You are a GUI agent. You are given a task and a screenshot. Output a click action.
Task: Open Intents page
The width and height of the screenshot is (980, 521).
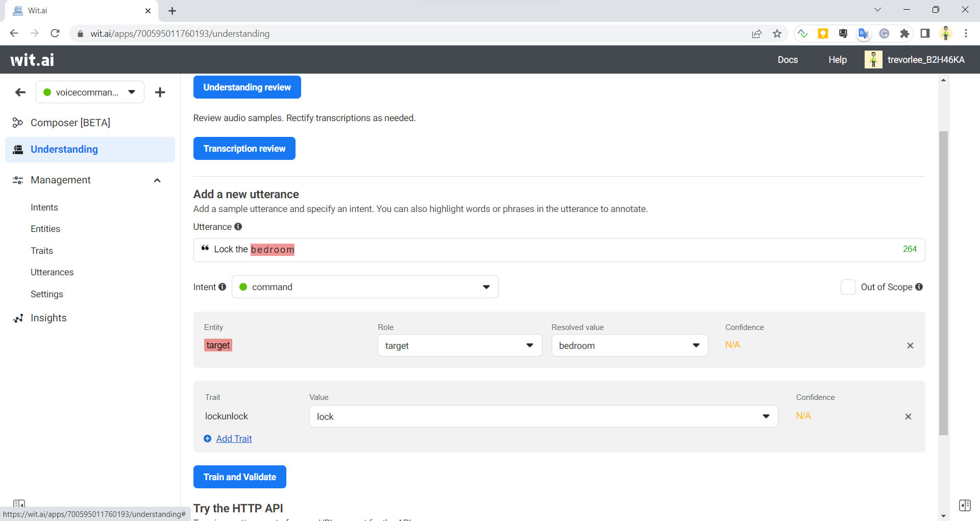[x=44, y=207]
